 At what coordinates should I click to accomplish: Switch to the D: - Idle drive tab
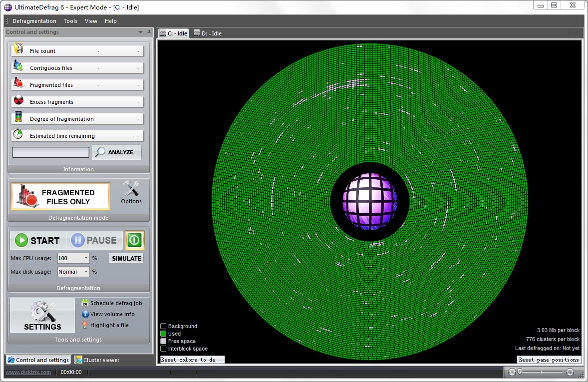207,33
